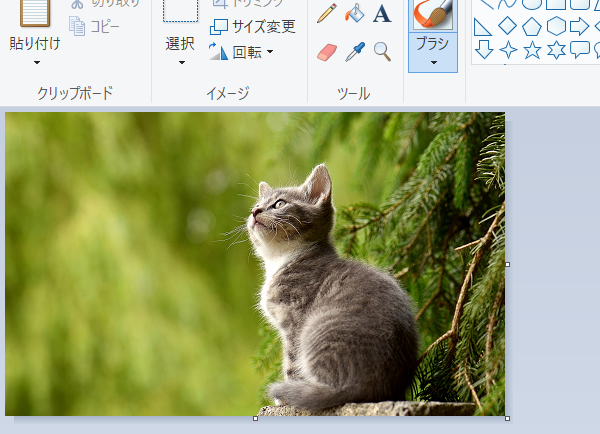Select the Fill bucket tool
The width and height of the screenshot is (600, 434).
click(354, 13)
